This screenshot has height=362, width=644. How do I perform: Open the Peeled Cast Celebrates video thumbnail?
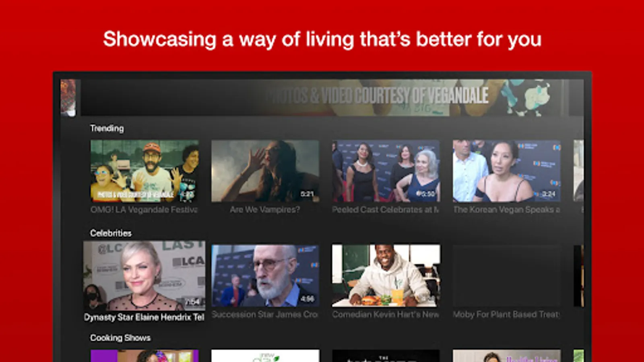386,171
